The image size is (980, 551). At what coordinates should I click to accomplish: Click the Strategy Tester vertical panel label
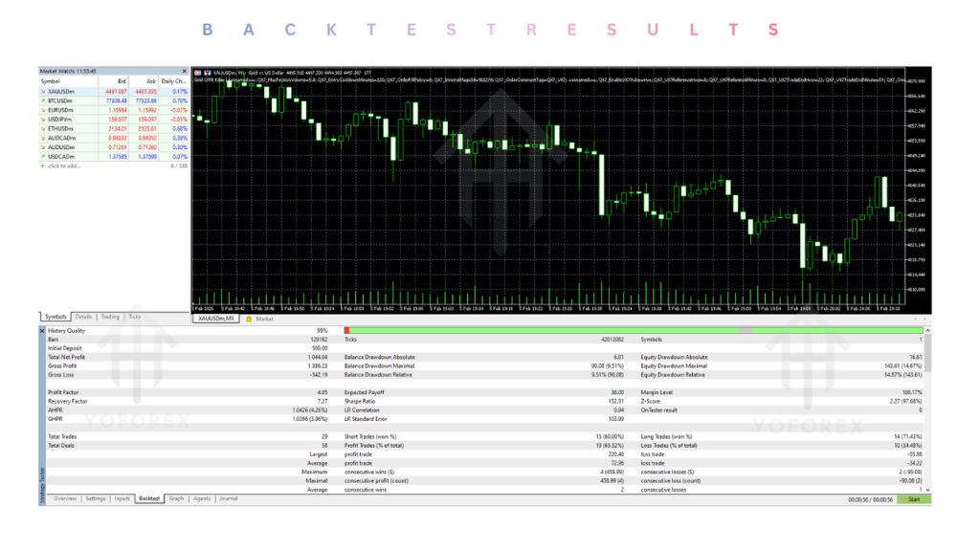pos(42,485)
